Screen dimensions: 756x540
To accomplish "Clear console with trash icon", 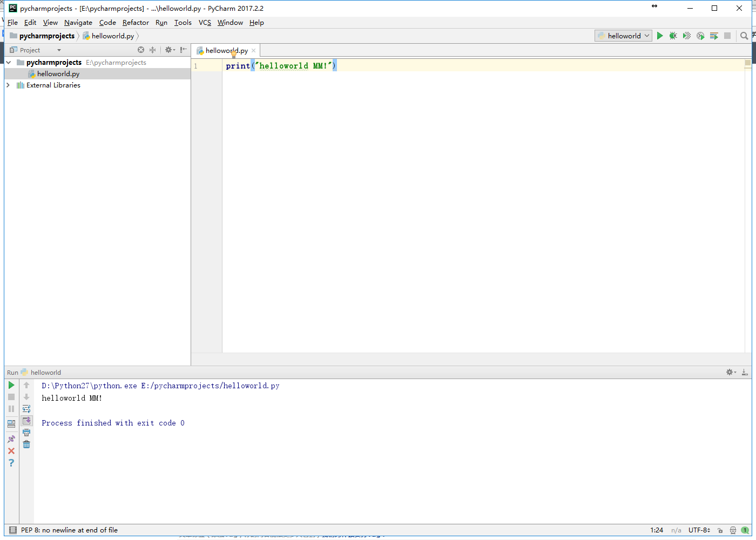I will [x=26, y=444].
